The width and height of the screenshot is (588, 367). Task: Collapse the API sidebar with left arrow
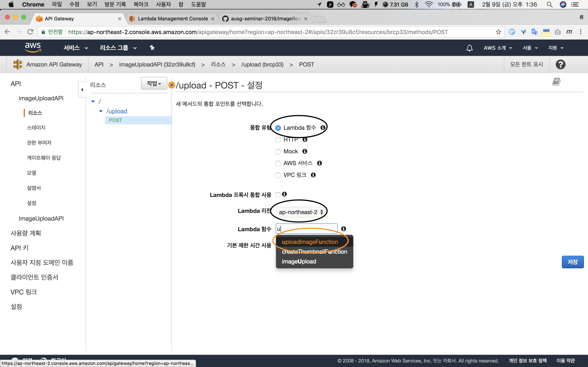point(82,90)
